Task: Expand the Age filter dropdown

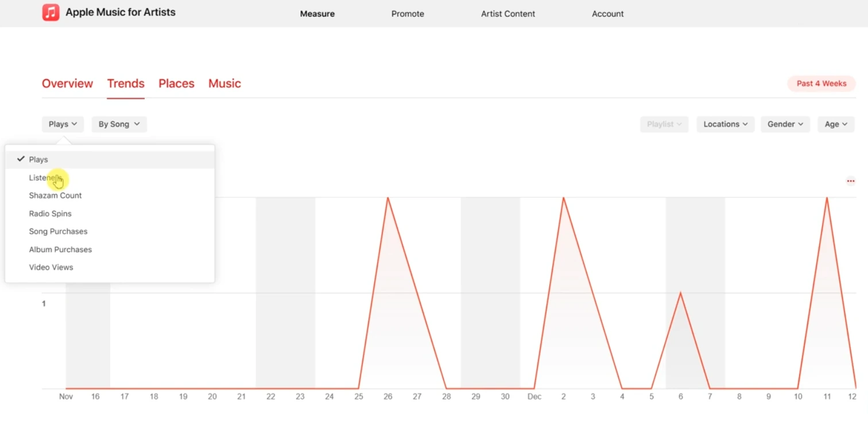Action: pos(836,124)
